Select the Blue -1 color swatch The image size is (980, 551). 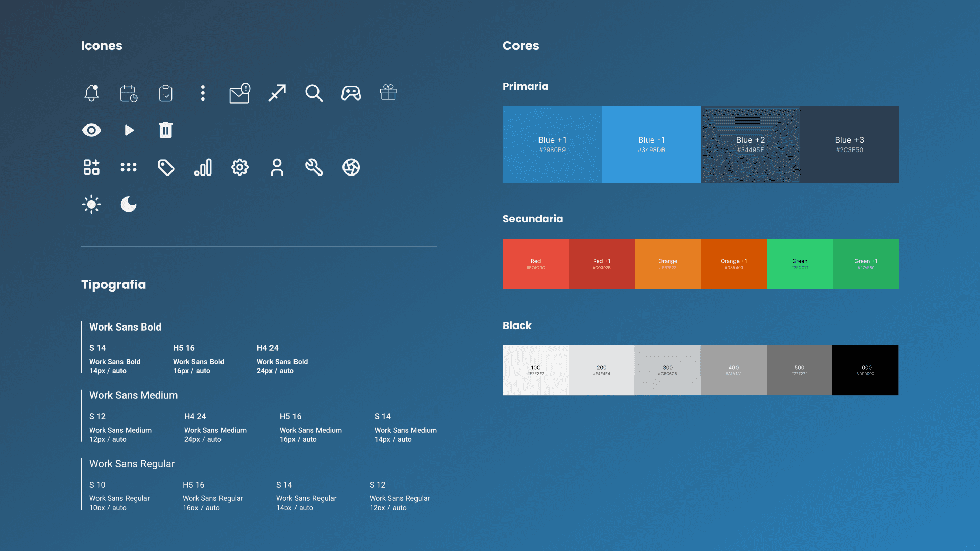click(x=651, y=144)
